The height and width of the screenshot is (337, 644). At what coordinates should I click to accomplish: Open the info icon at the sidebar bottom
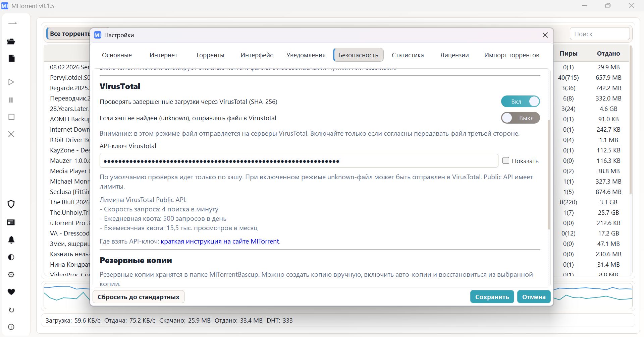point(11,327)
